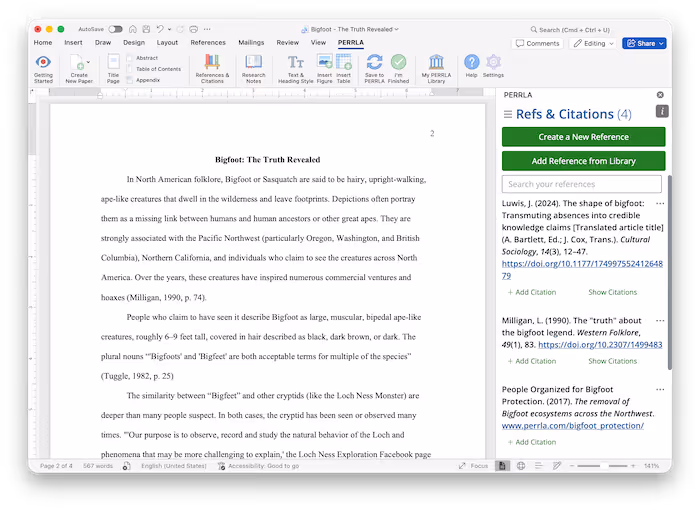Insert a Title Page
Image resolution: width=700 pixels, height=510 pixels.
coord(113,68)
